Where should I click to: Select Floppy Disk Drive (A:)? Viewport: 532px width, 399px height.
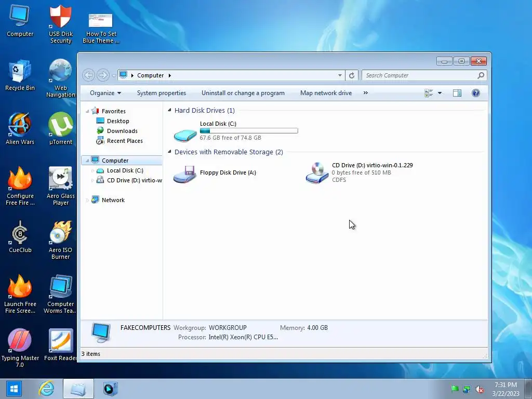coord(185,174)
